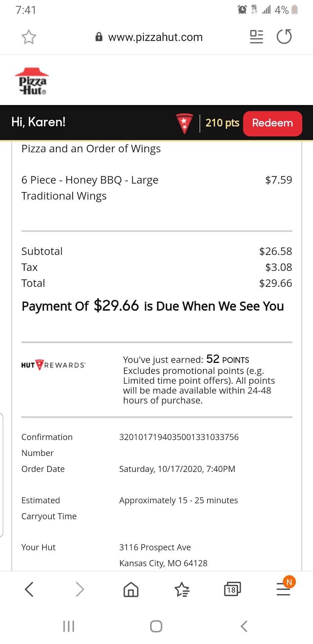Open Android recent apps button
The image size is (313, 644).
point(69,626)
